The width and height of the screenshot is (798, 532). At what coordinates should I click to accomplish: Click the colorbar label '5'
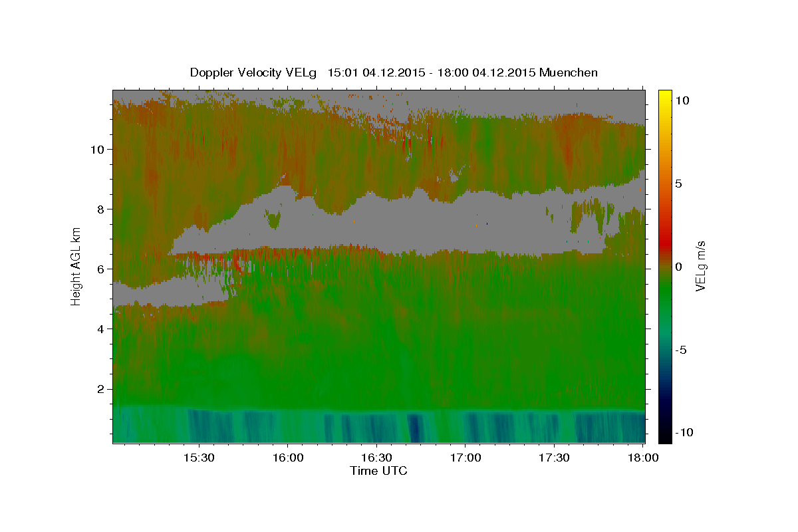[679, 184]
